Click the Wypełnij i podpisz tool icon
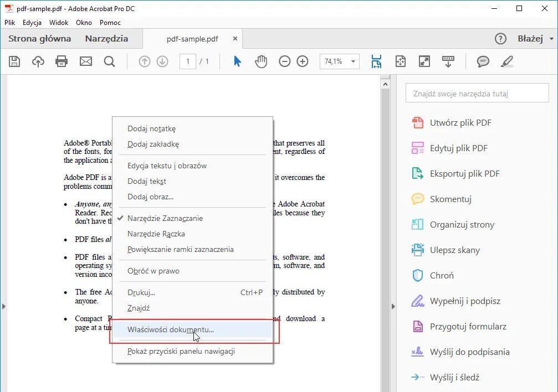Viewport: 558px width, 392px height. pyautogui.click(x=418, y=301)
